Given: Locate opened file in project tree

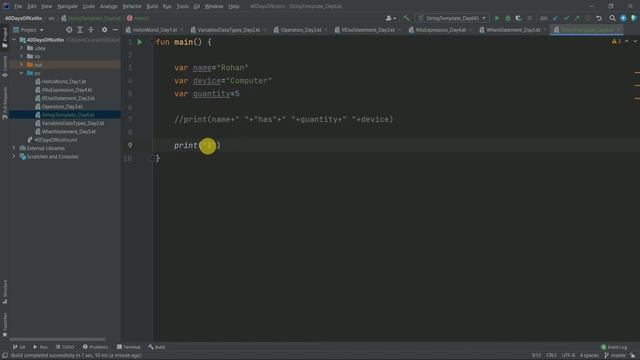Looking at the screenshot, I should pyautogui.click(x=69, y=30).
